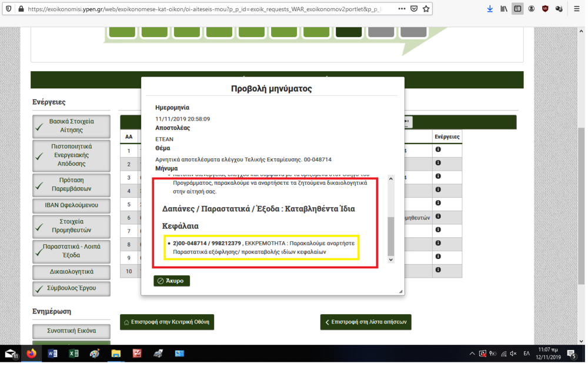Image resolution: width=588 pixels, height=366 pixels.
Task: Click the address bar URL field
Action: coord(206,9)
